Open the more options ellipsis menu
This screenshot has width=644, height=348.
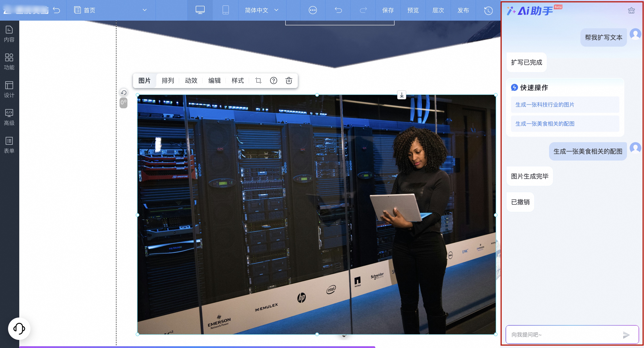(x=313, y=10)
